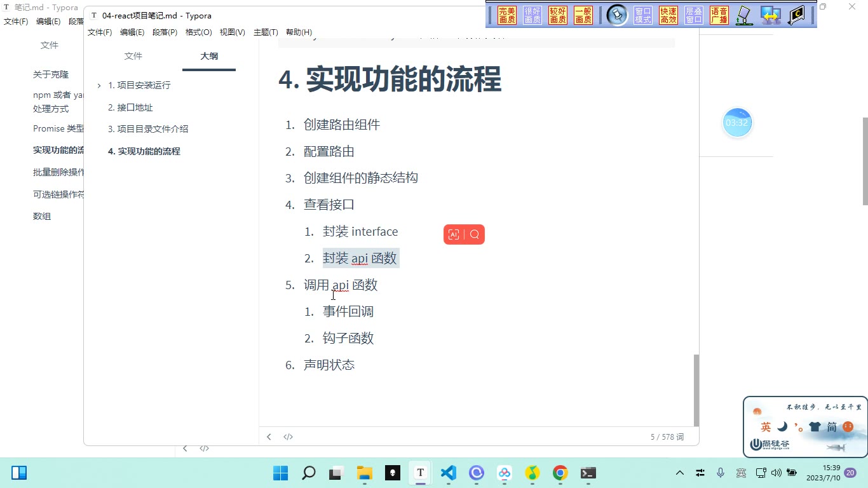
Task: Click the list item 创建组件的静态结构
Action: click(361, 178)
